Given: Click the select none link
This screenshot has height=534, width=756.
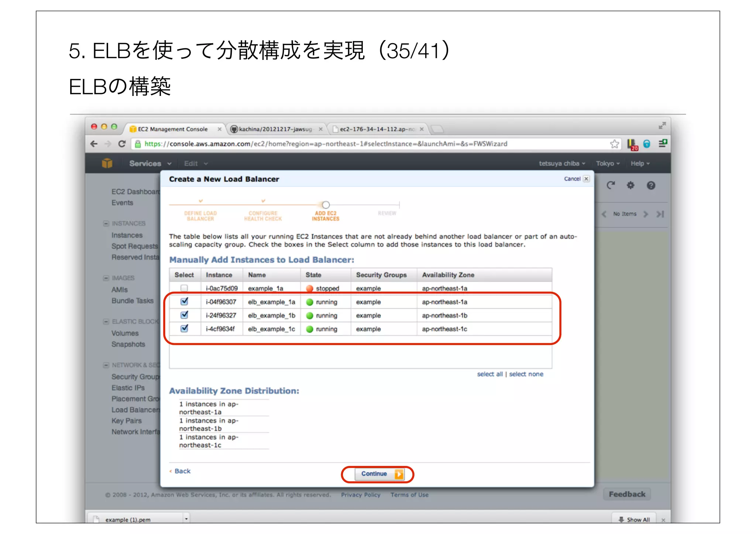Looking at the screenshot, I should click(526, 374).
